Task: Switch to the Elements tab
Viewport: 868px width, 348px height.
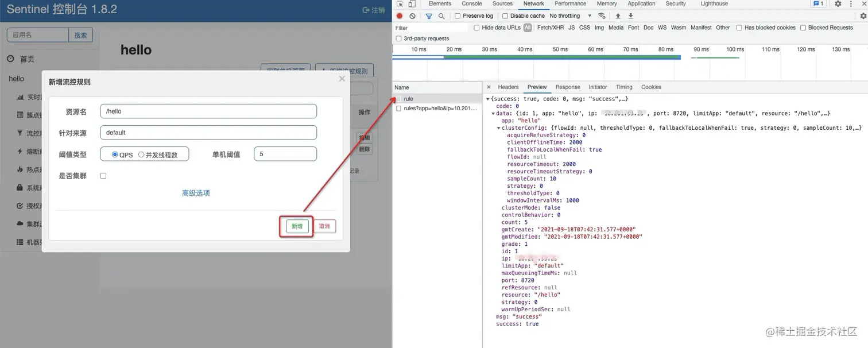Action: [440, 3]
